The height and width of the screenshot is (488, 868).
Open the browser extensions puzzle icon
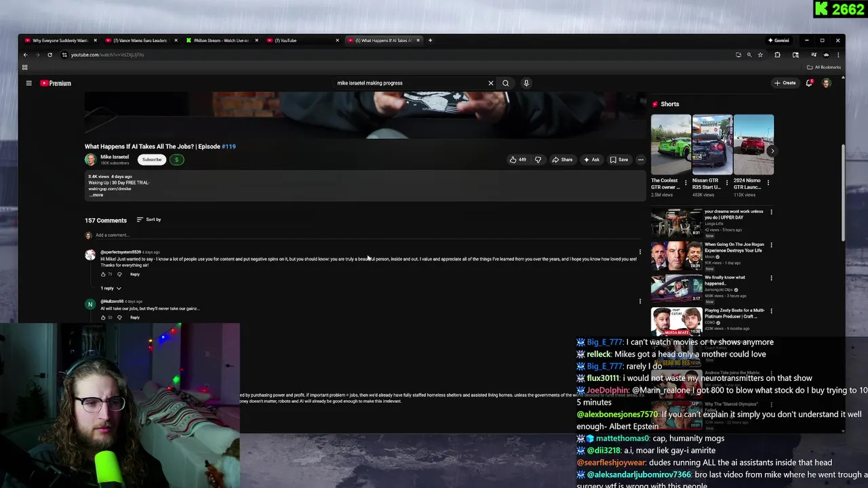778,55
